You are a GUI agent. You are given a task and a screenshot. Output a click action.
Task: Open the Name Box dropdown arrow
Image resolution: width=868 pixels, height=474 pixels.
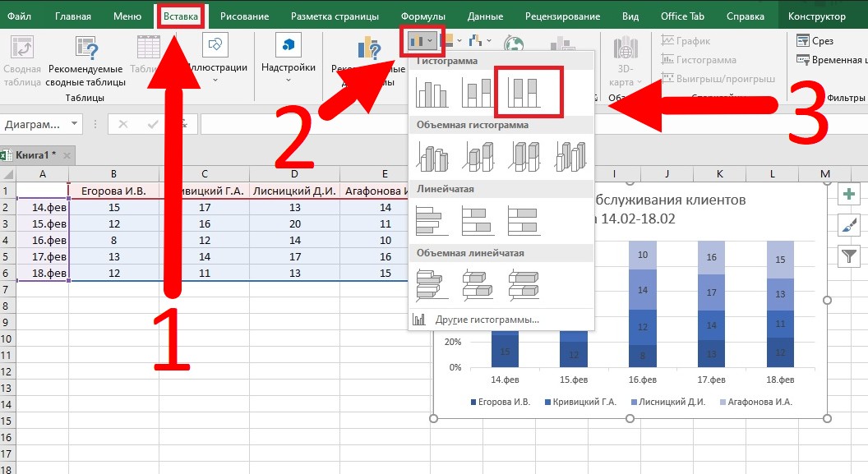click(75, 125)
